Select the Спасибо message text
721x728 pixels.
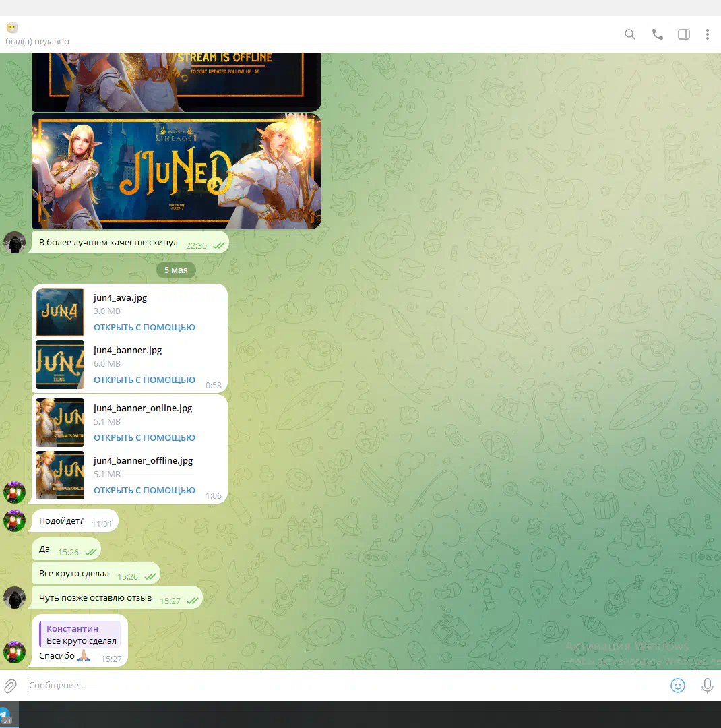tap(57, 656)
